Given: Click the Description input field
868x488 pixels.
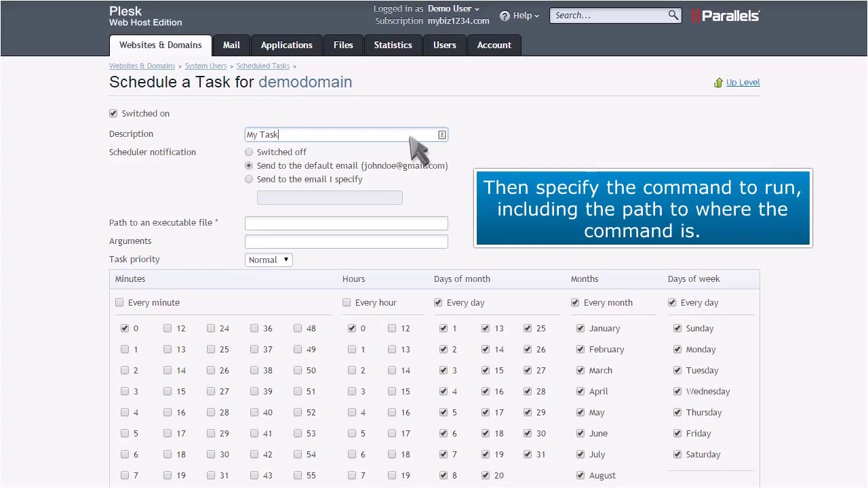Looking at the screenshot, I should pos(347,135).
